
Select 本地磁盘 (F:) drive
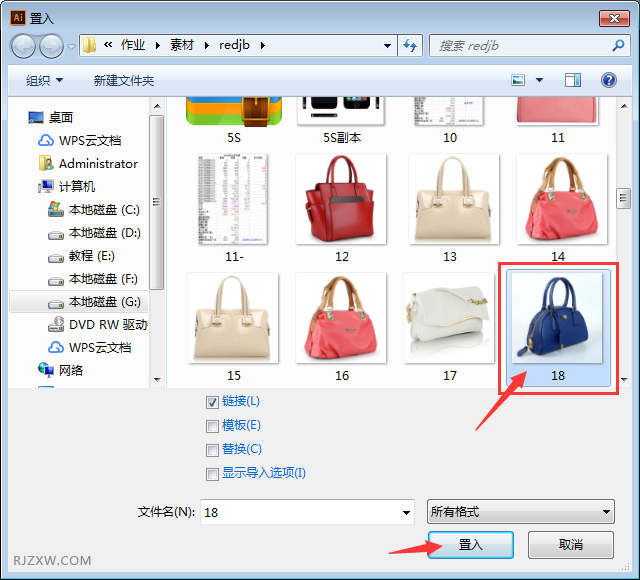pyautogui.click(x=92, y=279)
